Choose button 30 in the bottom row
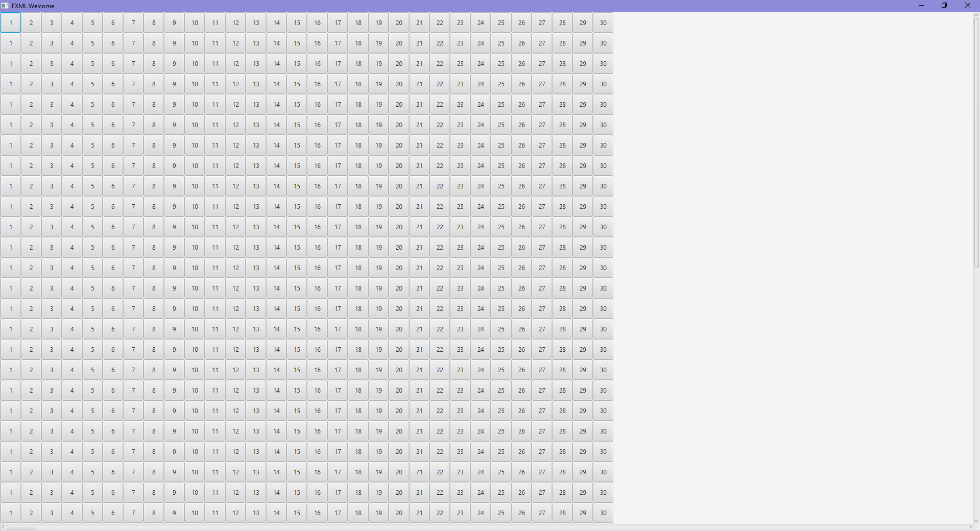The height and width of the screenshot is (531, 980). 603,513
